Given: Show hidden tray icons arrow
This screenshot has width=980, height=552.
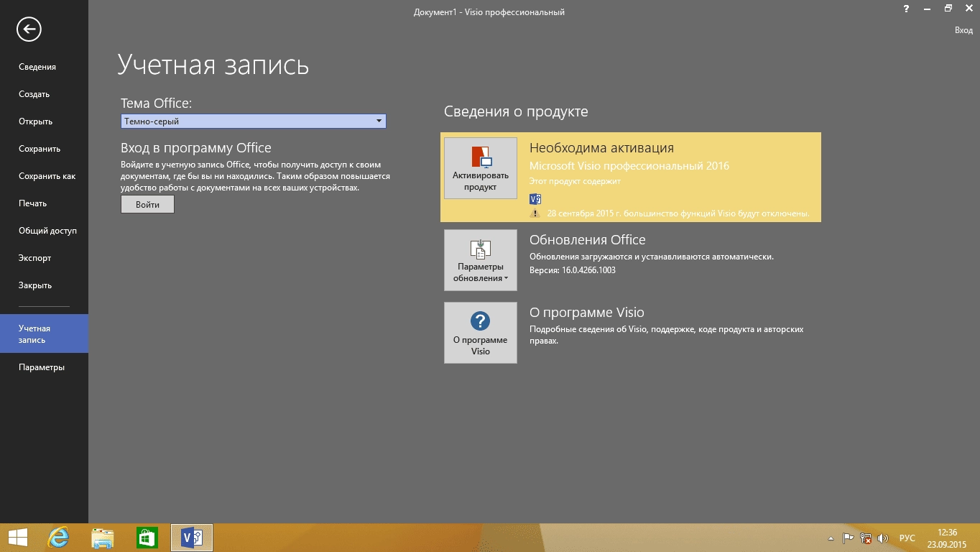Looking at the screenshot, I should tap(831, 538).
